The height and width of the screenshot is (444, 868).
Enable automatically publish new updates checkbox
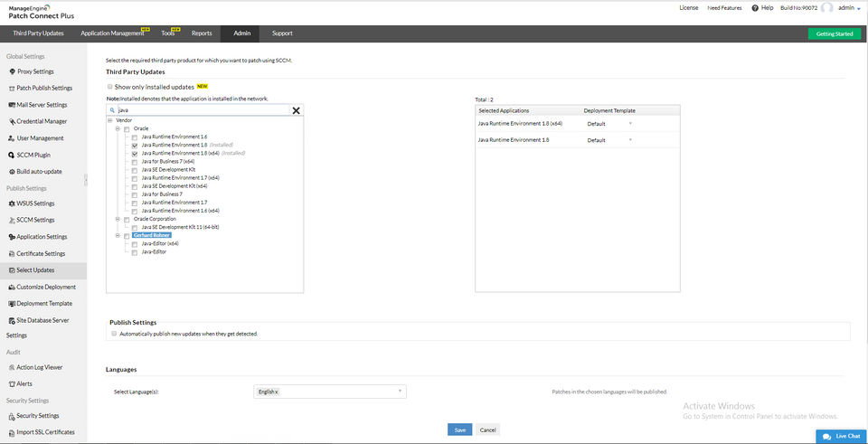point(114,334)
